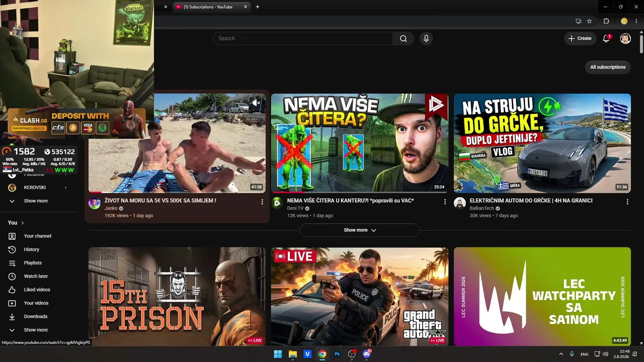Open the taskbar volume control
The height and width of the screenshot is (362, 644).
[605, 354]
